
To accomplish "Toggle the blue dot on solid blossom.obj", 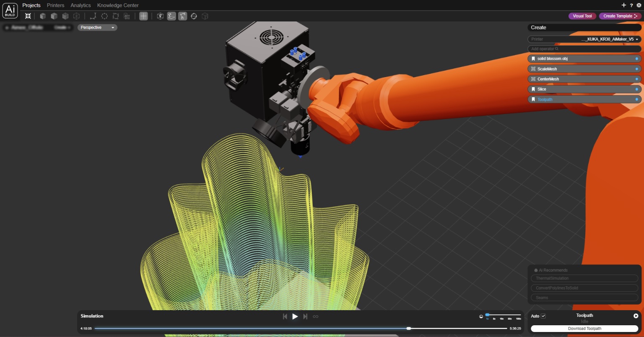I will (x=637, y=59).
